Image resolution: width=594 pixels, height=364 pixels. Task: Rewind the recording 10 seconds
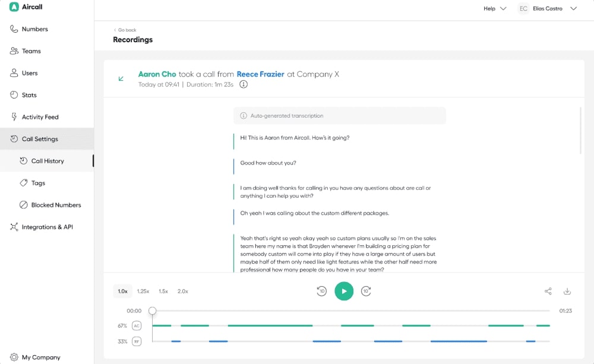click(321, 291)
